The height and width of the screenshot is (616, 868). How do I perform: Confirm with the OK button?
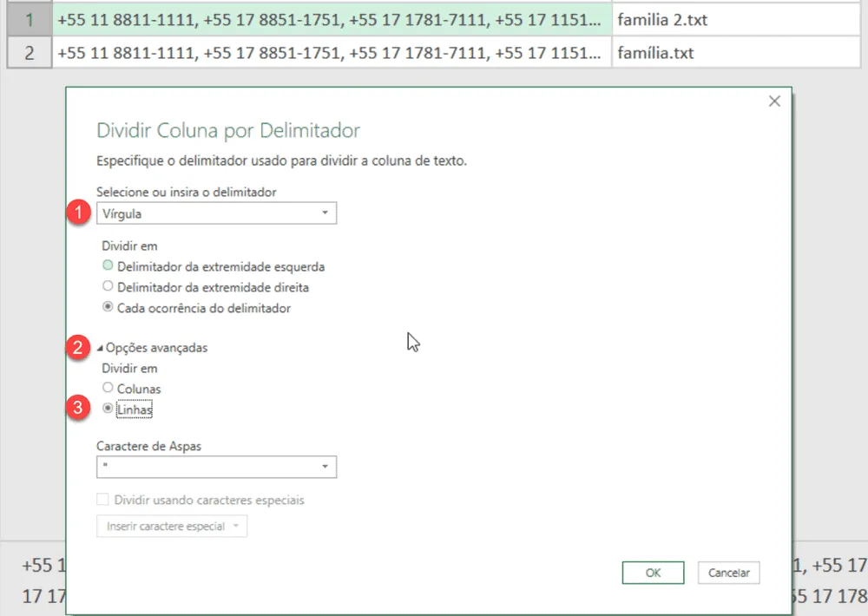coord(654,573)
